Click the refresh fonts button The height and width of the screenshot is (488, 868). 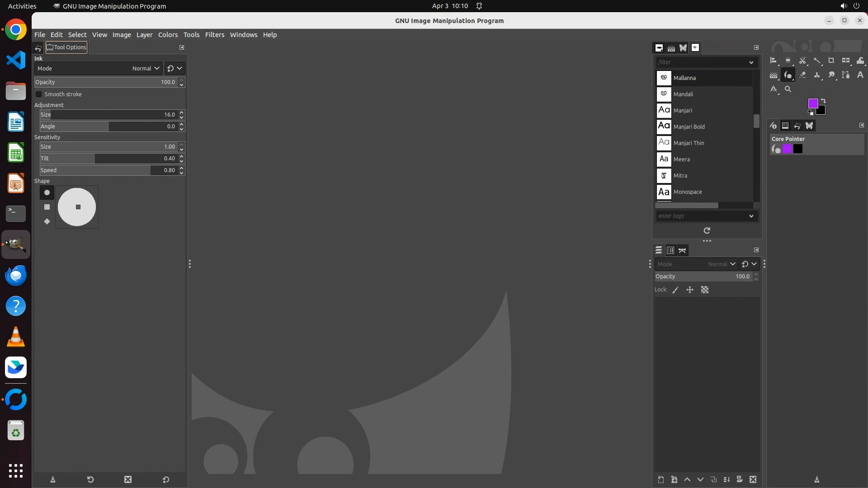click(707, 230)
